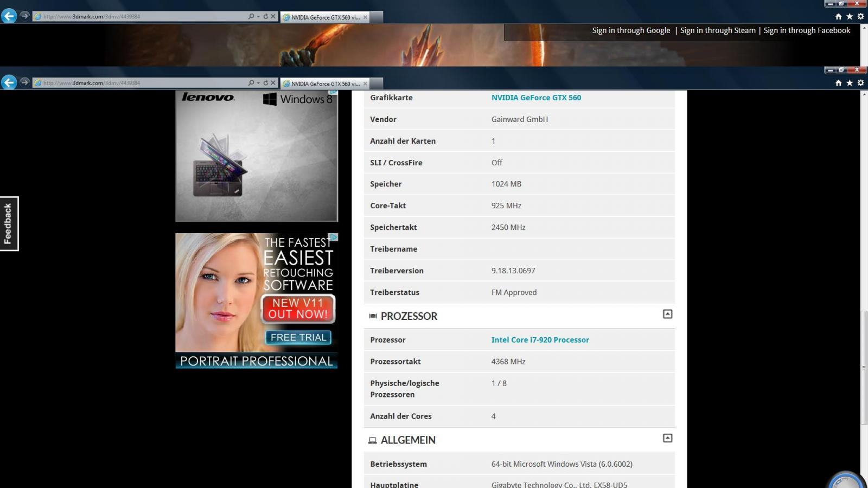Open Favorites star in upper browser window
Image resolution: width=868 pixels, height=488 pixels.
(x=850, y=16)
